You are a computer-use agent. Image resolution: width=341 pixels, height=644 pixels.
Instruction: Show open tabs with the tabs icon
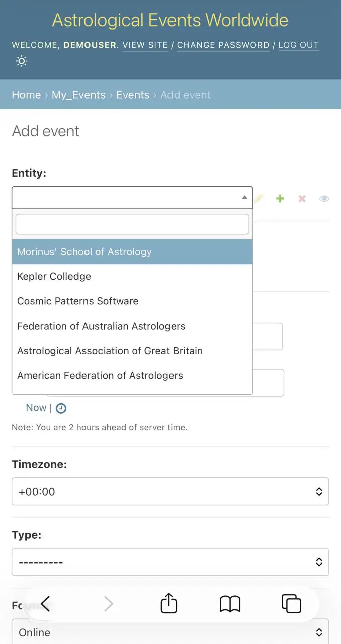point(291,604)
